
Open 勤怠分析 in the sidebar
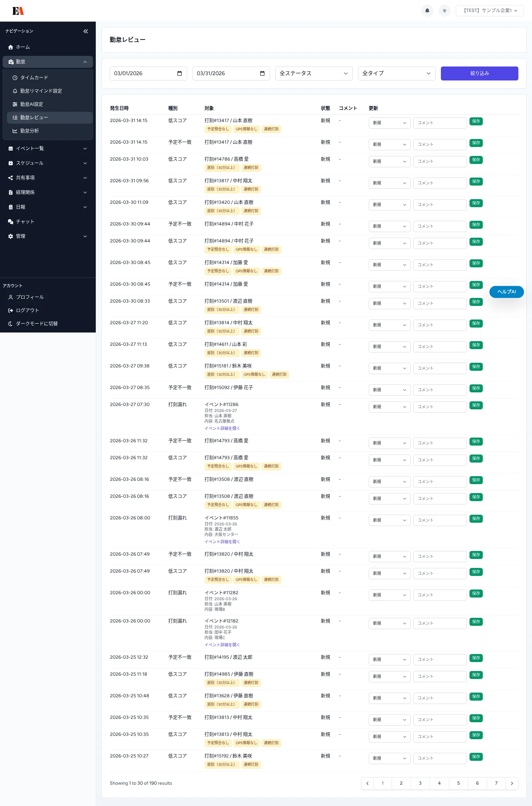(30, 131)
